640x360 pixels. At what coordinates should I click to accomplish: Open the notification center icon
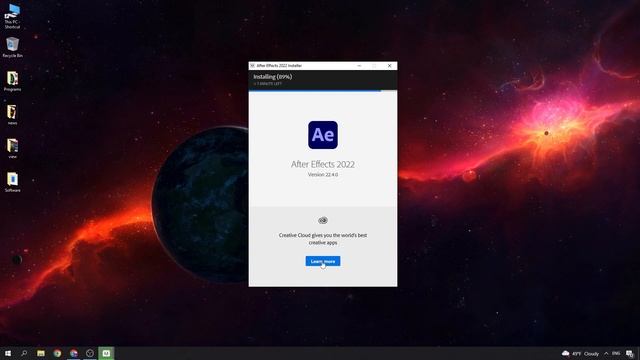[630, 353]
